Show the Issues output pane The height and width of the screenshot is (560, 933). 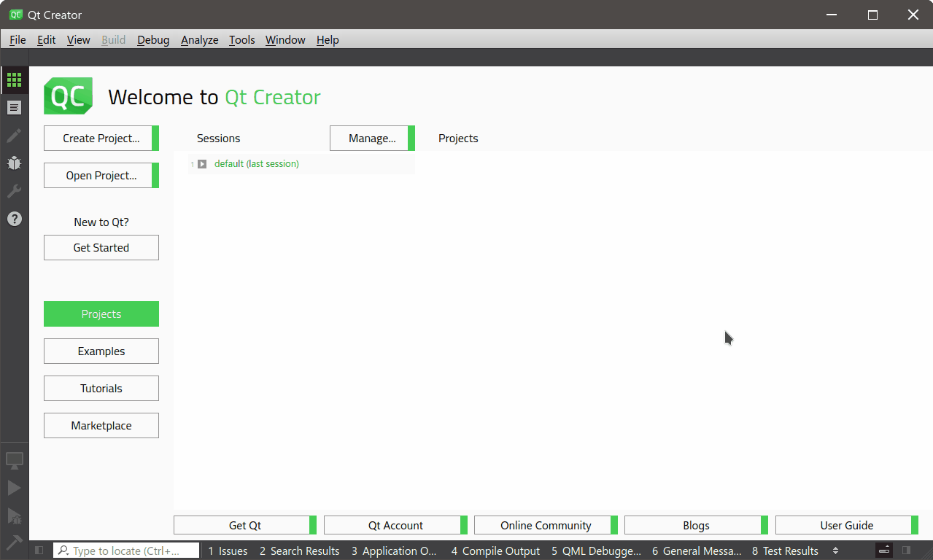[228, 551]
